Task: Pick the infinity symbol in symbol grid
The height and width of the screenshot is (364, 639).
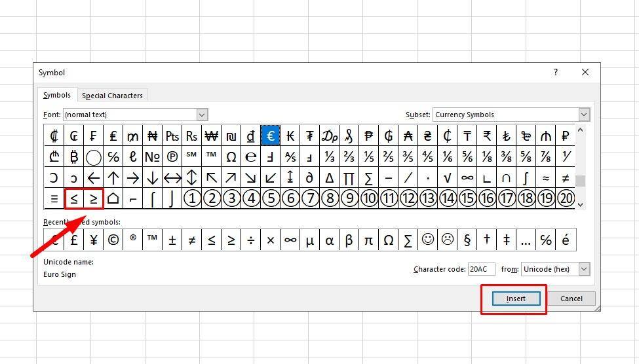Action: coord(467,177)
